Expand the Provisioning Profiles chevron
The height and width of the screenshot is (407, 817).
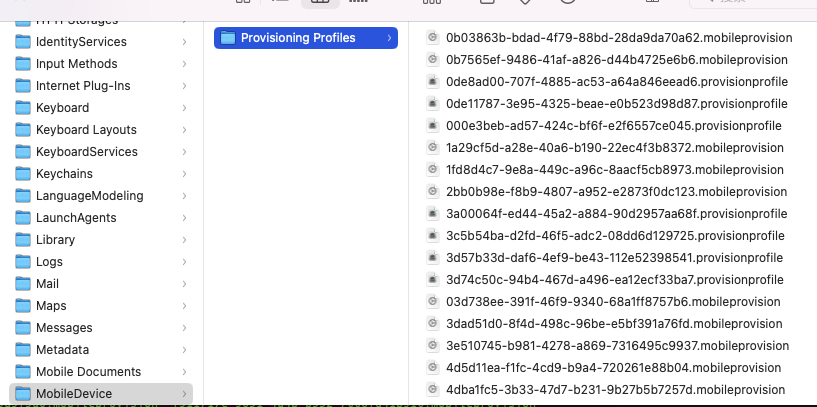pyautogui.click(x=389, y=38)
